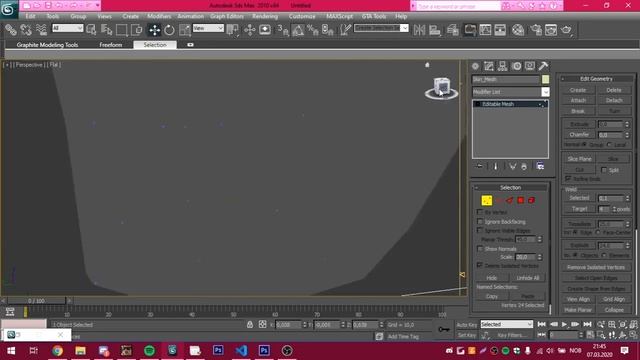Image resolution: width=640 pixels, height=360 pixels.
Task: Click the render teapot icon
Action: (x=566, y=29)
